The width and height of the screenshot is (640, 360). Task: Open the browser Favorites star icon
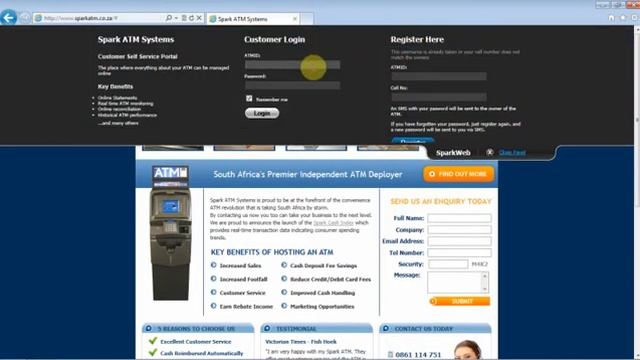623,18
